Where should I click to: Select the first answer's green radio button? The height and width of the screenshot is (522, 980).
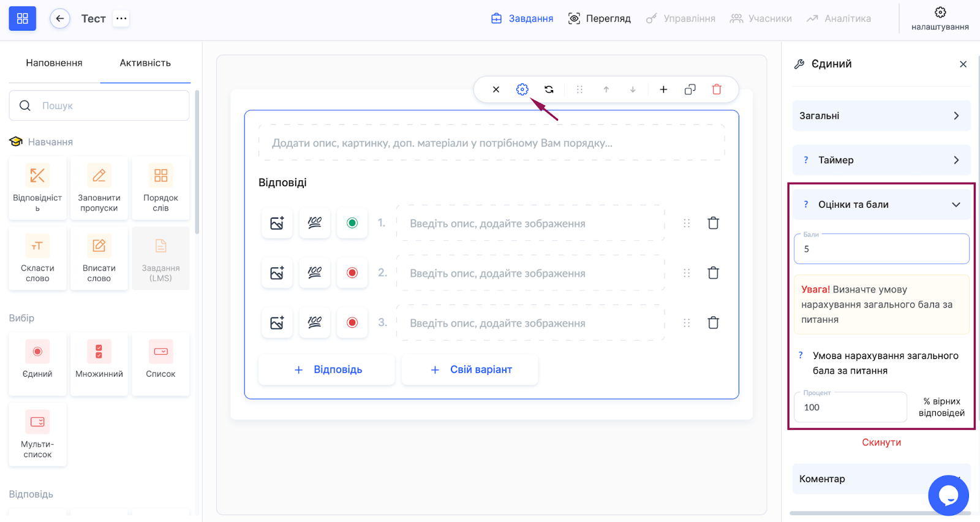(x=352, y=223)
